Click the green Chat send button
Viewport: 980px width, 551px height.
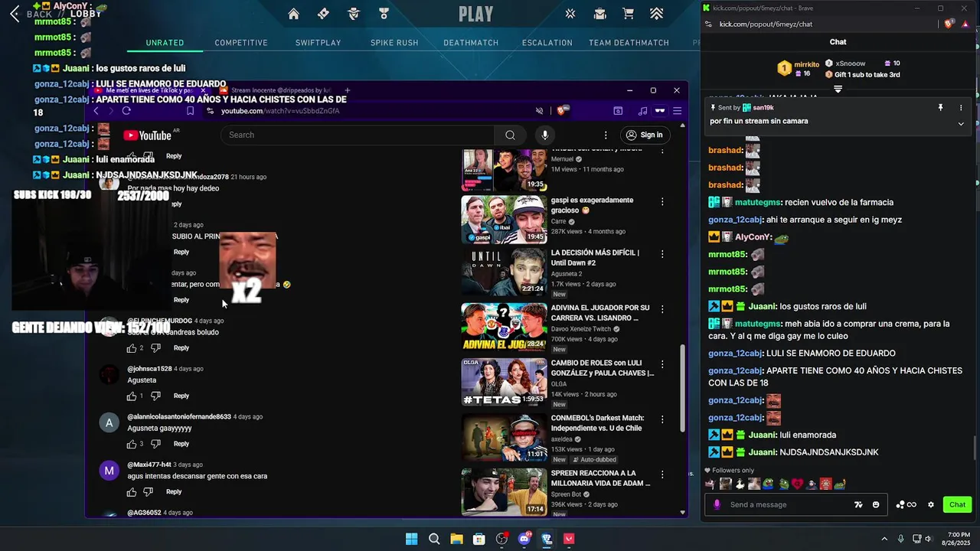click(958, 504)
